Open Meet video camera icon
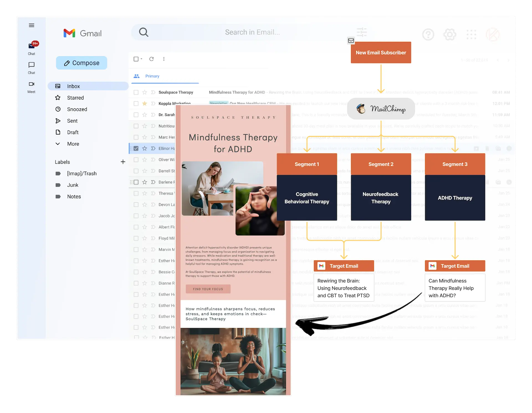 (x=32, y=84)
